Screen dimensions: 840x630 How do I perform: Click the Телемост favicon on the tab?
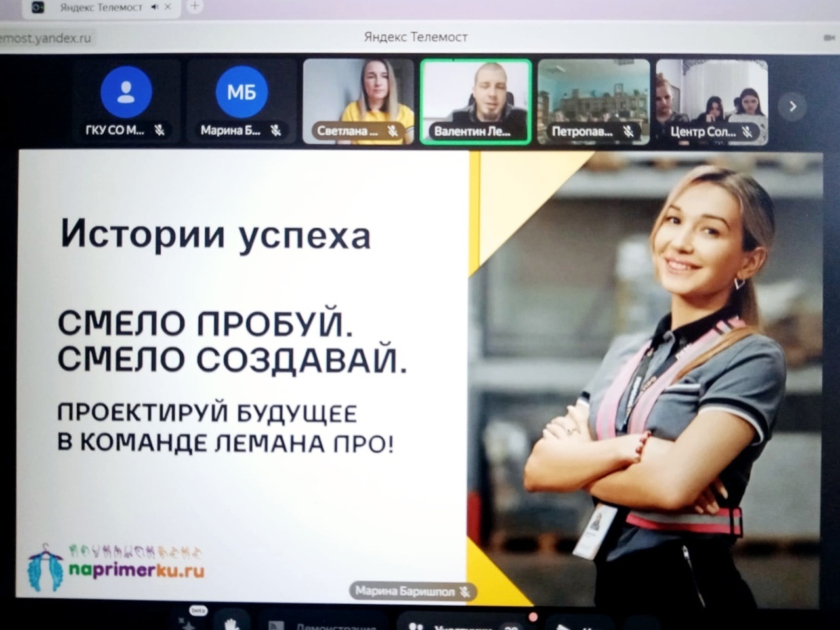(x=38, y=7)
